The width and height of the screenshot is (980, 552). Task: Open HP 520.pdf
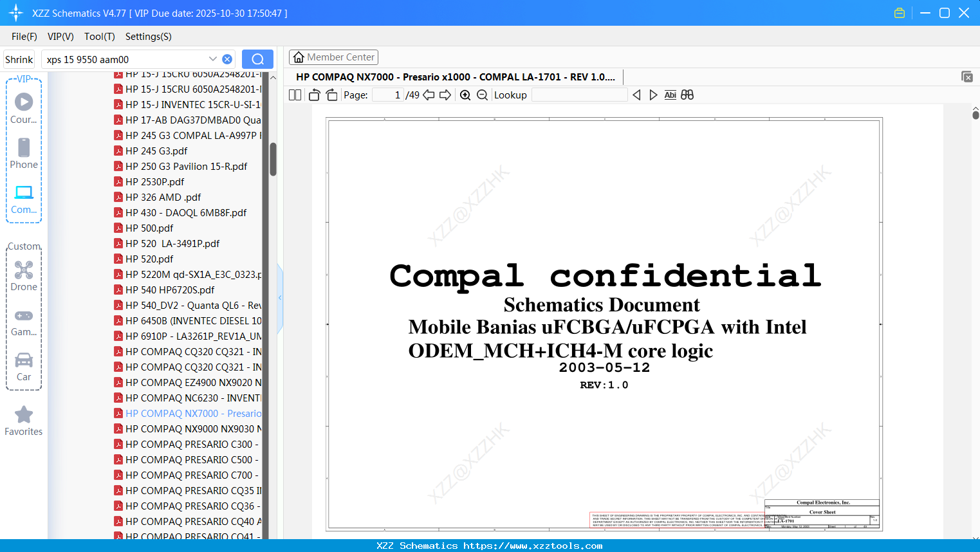(143, 259)
